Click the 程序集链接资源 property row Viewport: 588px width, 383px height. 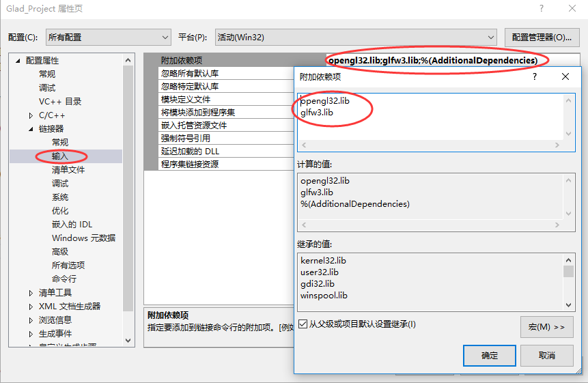[226, 164]
